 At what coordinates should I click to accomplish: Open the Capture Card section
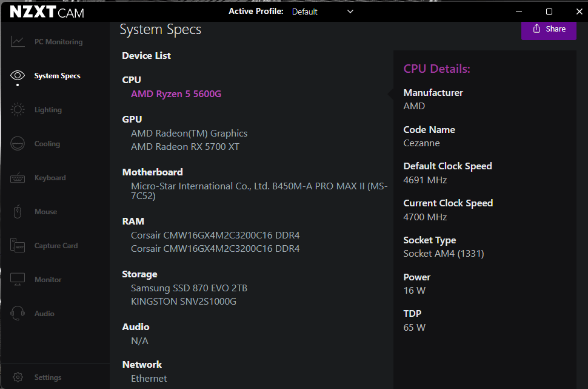pyautogui.click(x=56, y=246)
